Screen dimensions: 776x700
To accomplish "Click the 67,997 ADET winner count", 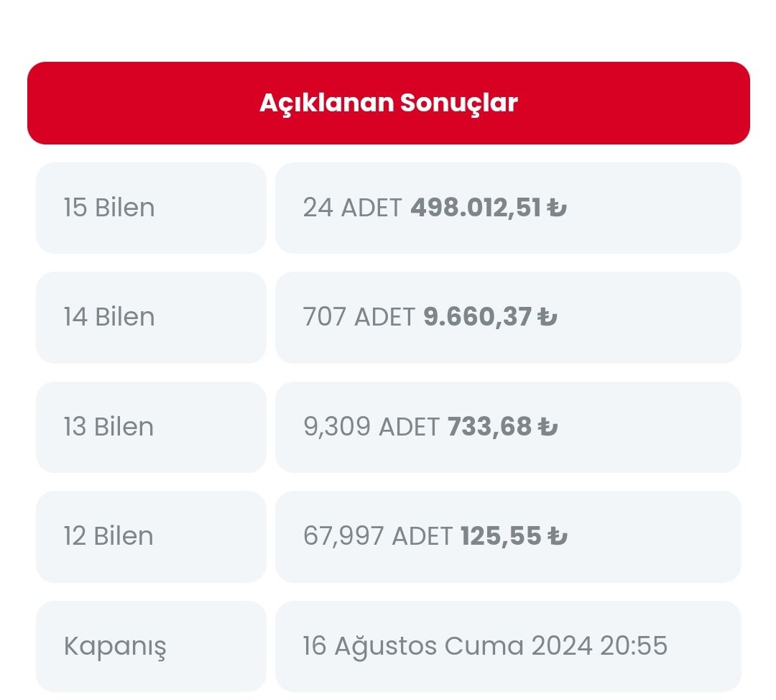I will click(x=377, y=536).
